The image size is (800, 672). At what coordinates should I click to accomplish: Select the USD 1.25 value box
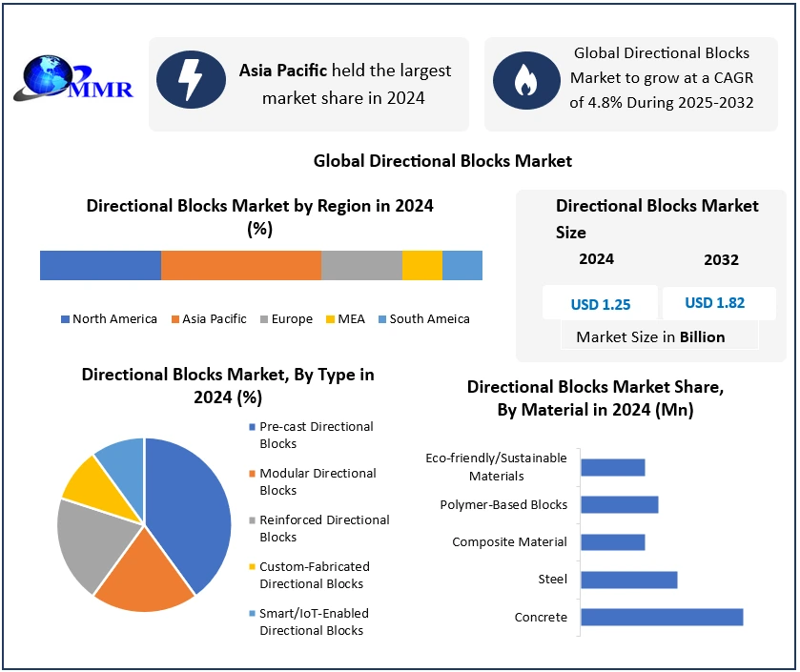600,304
